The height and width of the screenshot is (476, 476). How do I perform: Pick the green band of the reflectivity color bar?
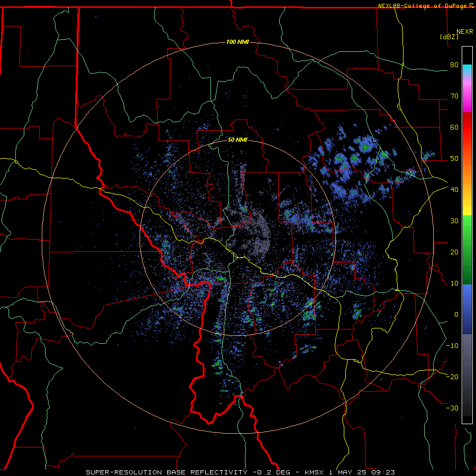467,250
